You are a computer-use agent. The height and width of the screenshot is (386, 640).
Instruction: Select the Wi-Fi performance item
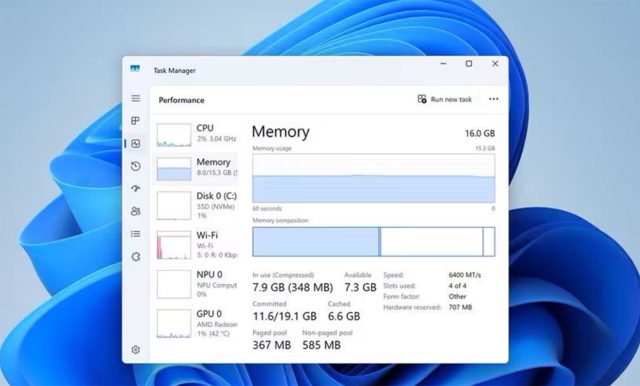(196, 245)
